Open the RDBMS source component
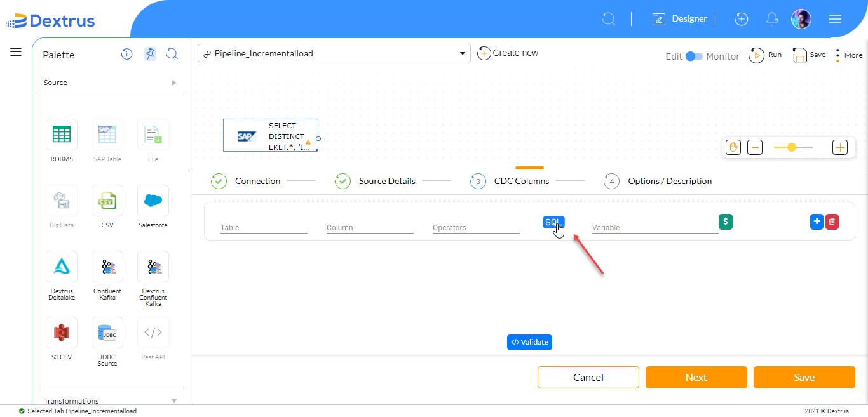 point(62,135)
